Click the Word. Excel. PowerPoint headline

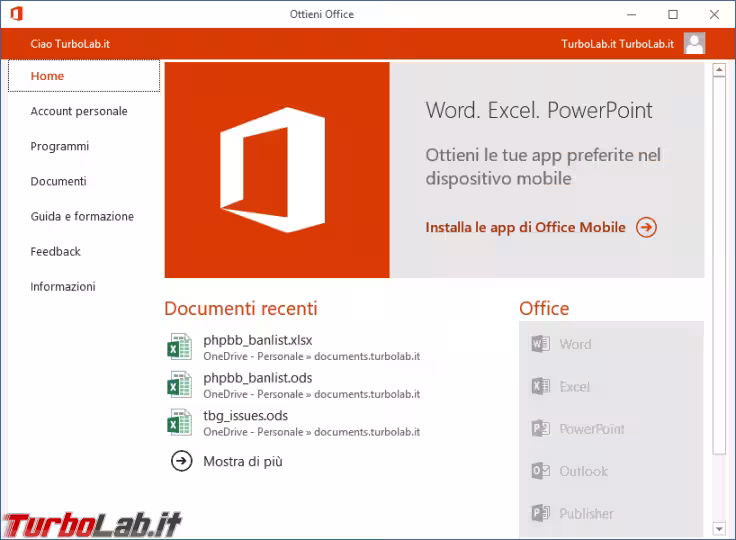(x=539, y=110)
